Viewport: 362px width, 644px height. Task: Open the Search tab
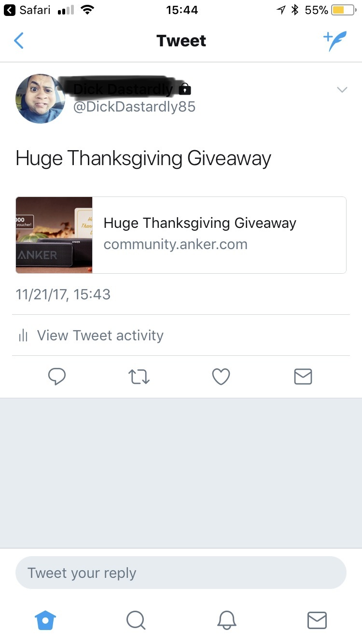[136, 620]
